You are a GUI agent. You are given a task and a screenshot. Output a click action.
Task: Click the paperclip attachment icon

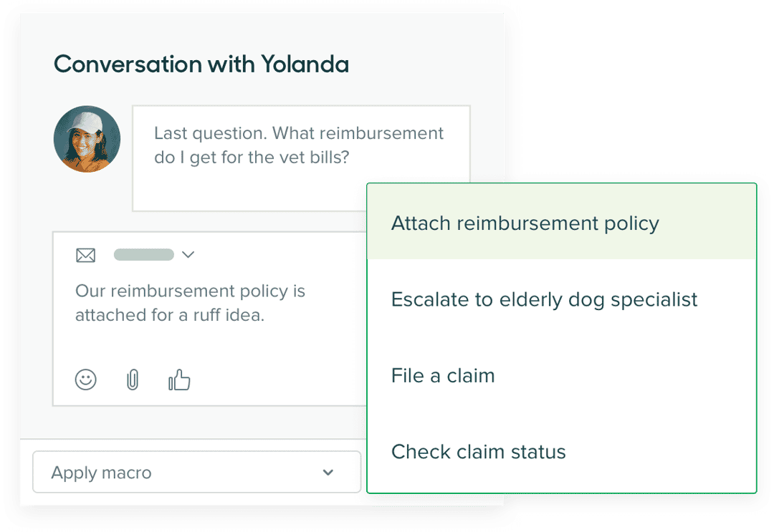tap(133, 379)
